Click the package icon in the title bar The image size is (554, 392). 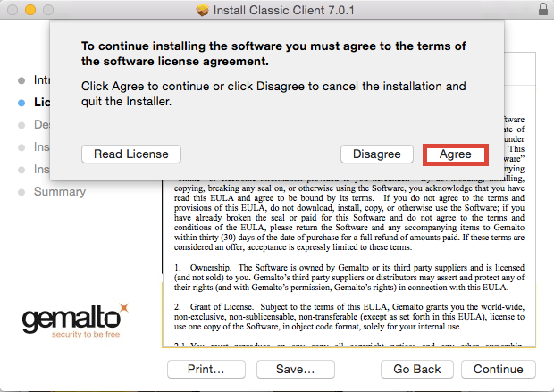(x=203, y=10)
